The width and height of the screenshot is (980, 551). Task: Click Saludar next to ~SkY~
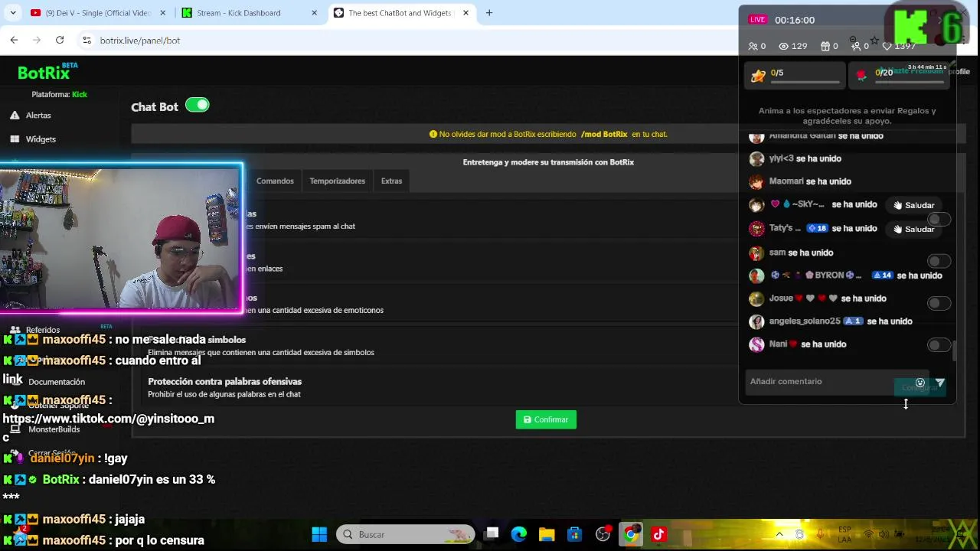point(913,205)
